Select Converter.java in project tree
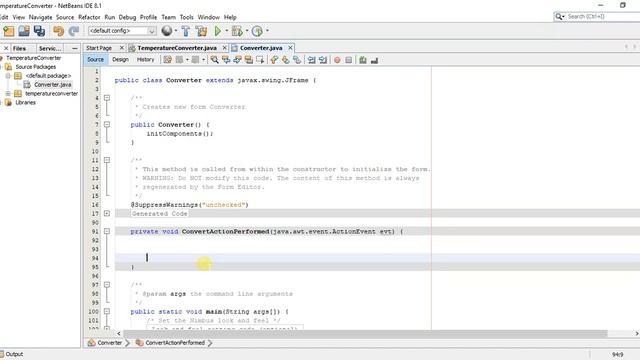Viewport: 640px width, 360px height. [53, 84]
